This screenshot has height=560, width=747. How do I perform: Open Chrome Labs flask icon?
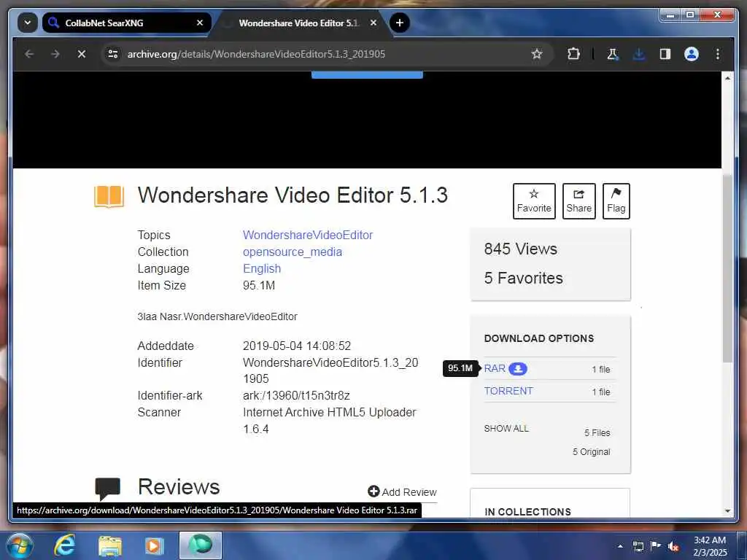pos(613,54)
